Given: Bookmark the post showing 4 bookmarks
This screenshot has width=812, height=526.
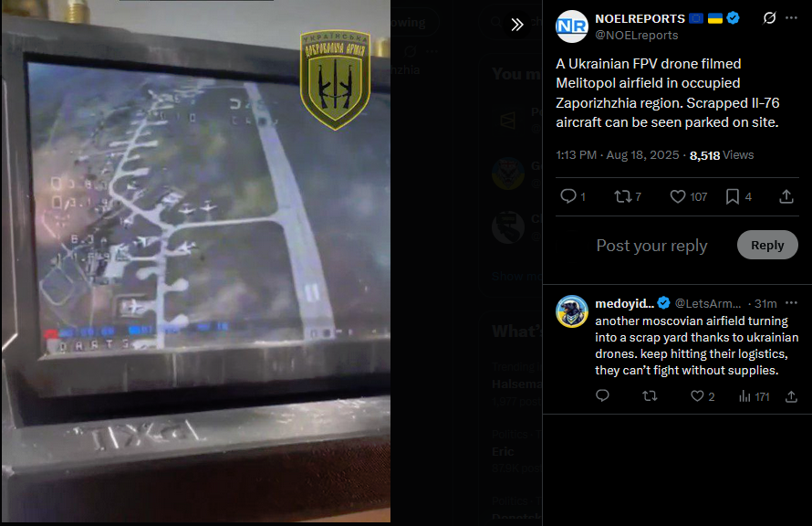Looking at the screenshot, I should 738,196.
